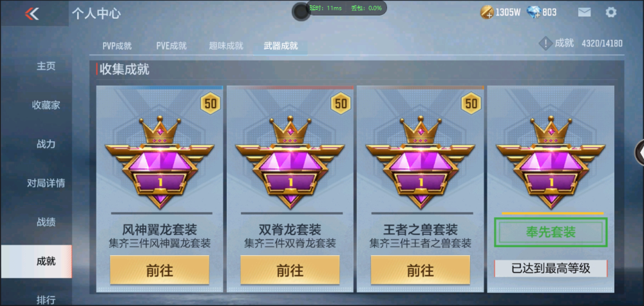Select the green 奉先套装 label box
The image size is (644, 306).
point(551,233)
